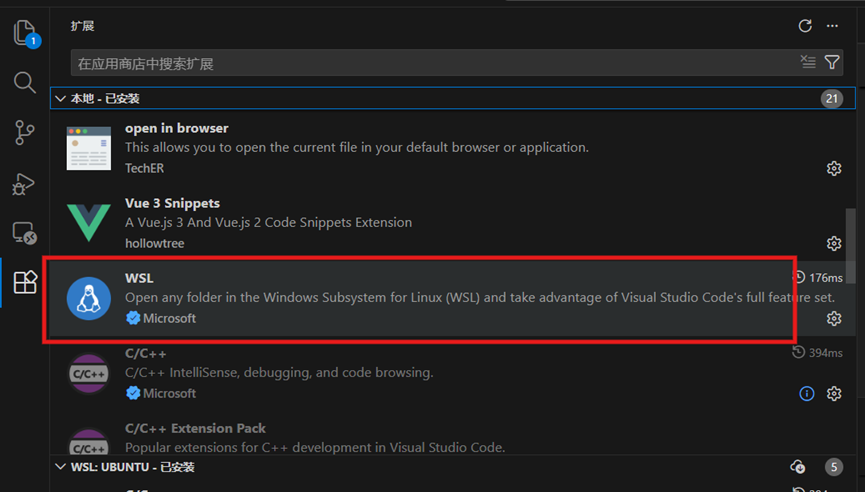The image size is (865, 492).
Task: Click the C/C++ IntelliSense description text
Action: click(x=279, y=372)
